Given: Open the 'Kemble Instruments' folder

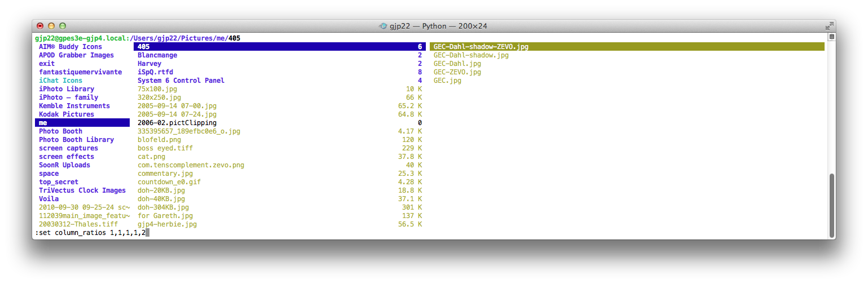Looking at the screenshot, I should point(74,106).
